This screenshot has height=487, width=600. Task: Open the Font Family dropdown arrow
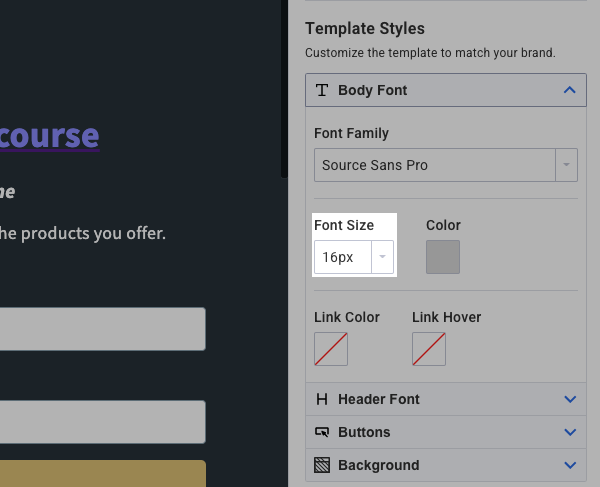(567, 165)
